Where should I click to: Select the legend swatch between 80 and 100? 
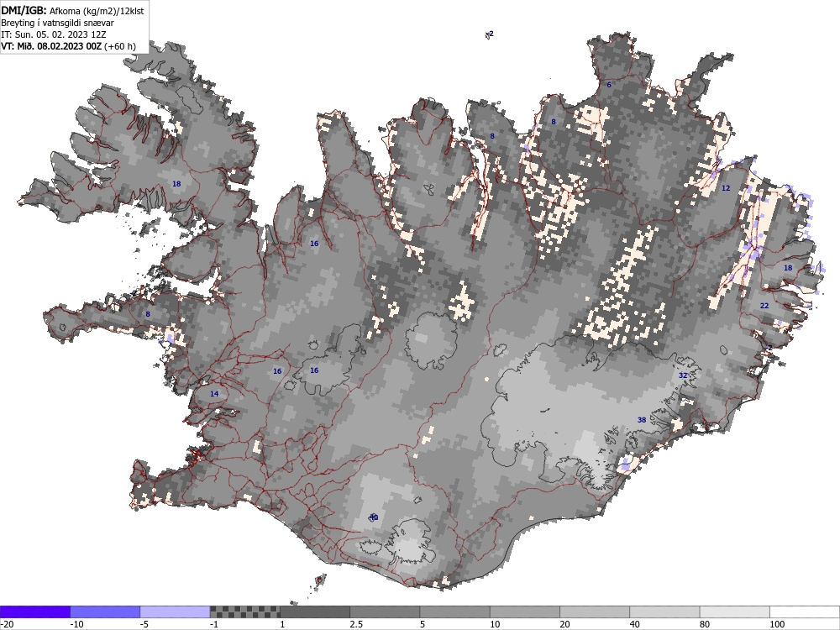734,612
